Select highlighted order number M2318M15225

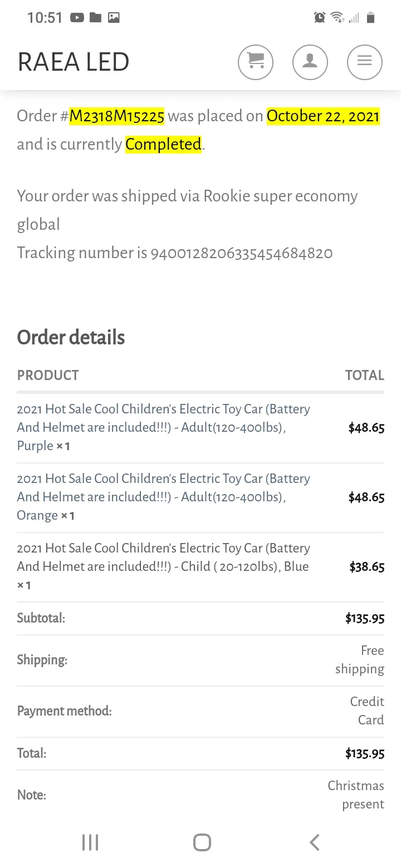coord(117,116)
